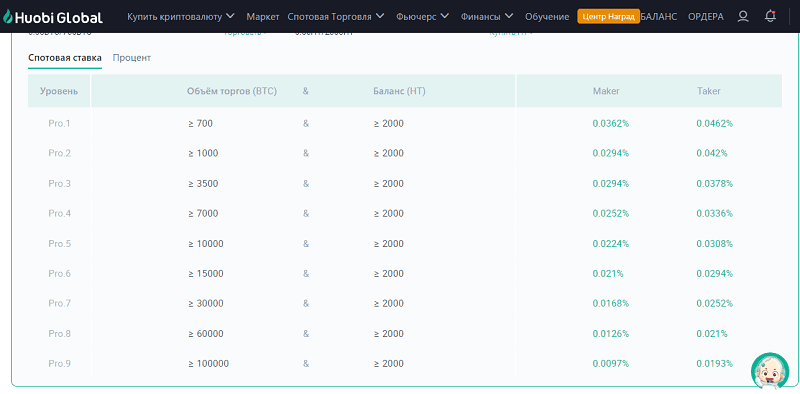Select the Pro.7 level row label

(x=59, y=303)
